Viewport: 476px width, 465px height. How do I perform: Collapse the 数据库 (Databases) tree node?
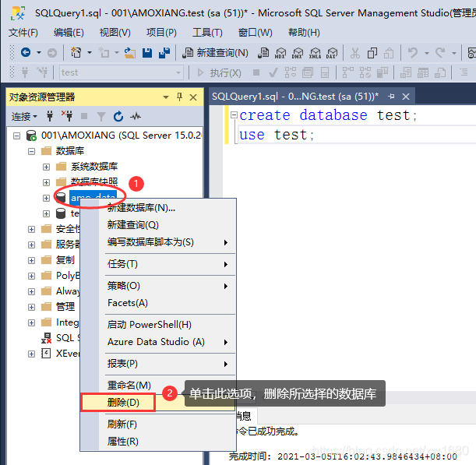click(x=33, y=151)
